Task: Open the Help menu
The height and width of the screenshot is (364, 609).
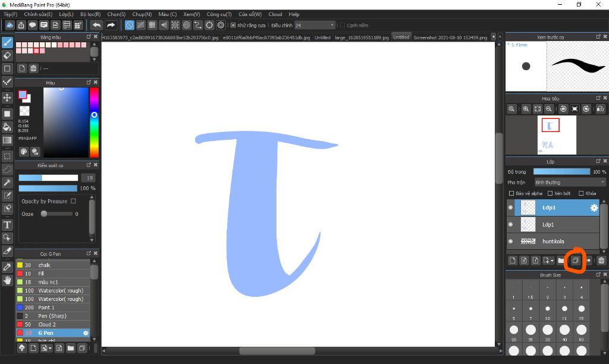Action: (294, 14)
